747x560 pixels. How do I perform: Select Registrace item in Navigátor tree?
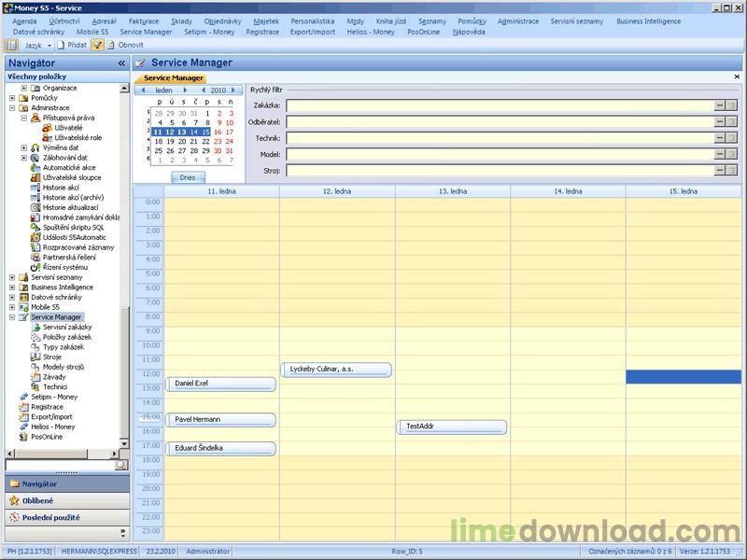point(47,407)
